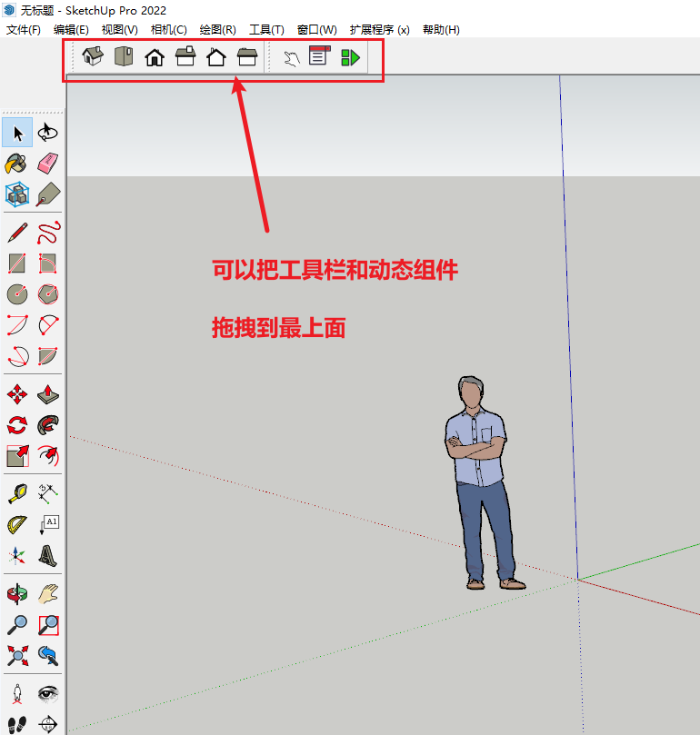
Task: Activate the dynamic component Interact tool
Action: pos(291,58)
